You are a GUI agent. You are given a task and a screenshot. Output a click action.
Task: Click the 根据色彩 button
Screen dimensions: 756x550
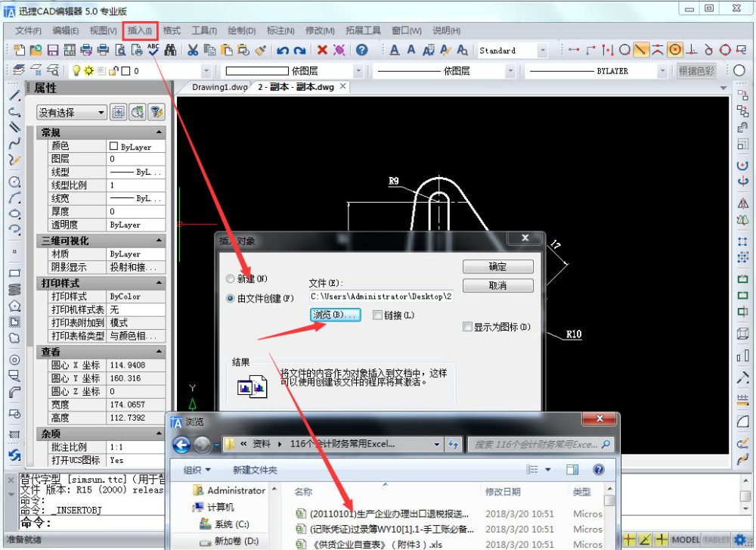tap(696, 71)
